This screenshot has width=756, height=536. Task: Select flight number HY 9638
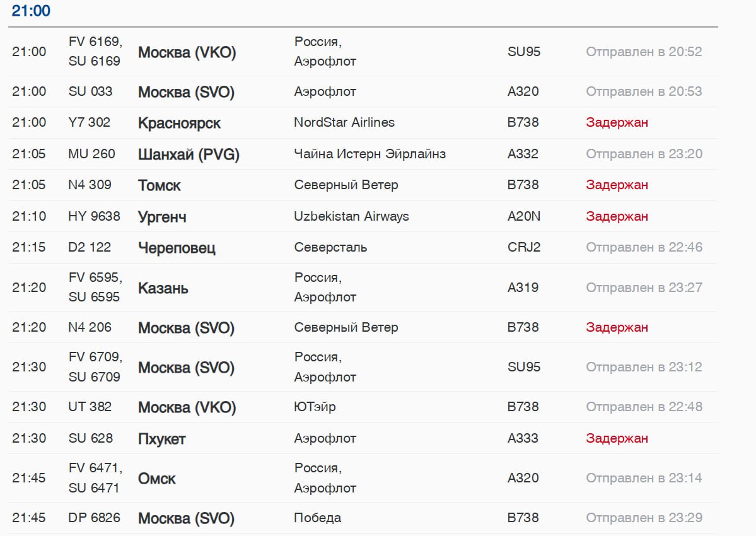coord(94,216)
